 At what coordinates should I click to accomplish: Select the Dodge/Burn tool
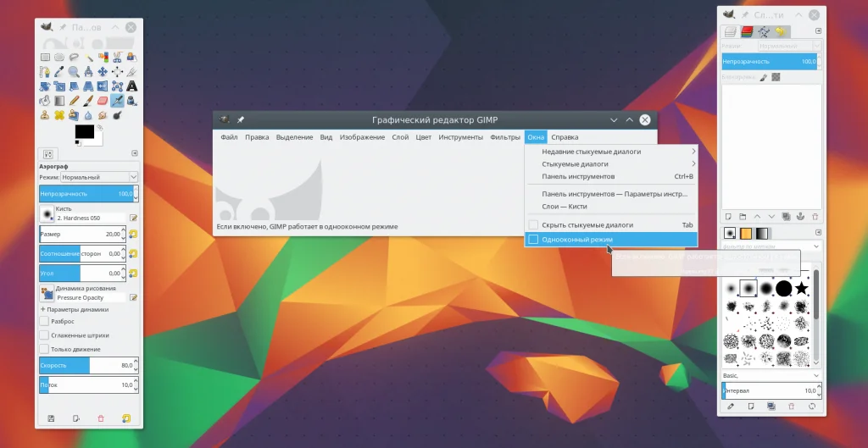(117, 115)
